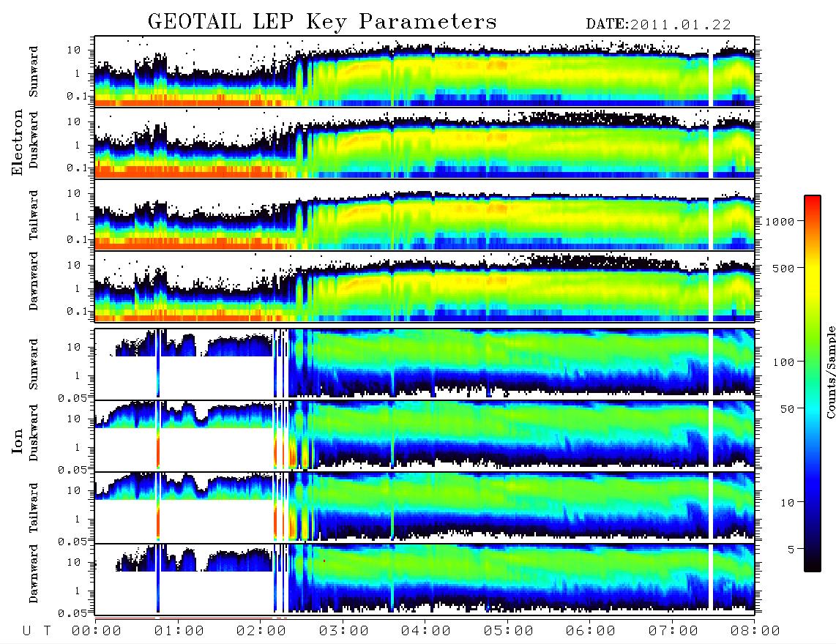This screenshot has height=644, width=836.
Task: Click the 0.1 tick of Electron Dawnward panel
Action: [x=76, y=311]
